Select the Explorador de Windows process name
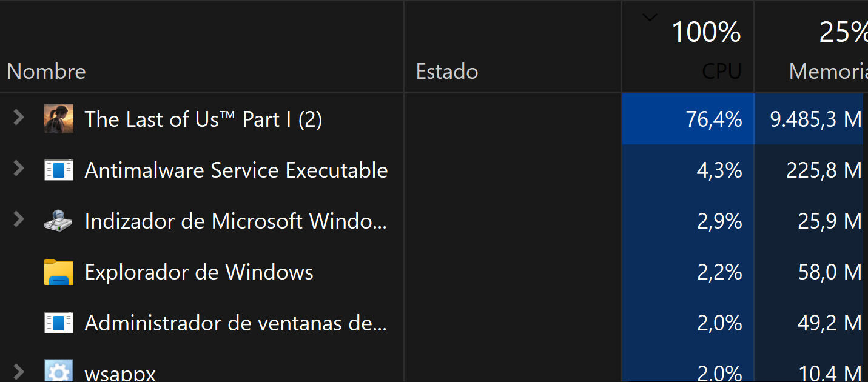This screenshot has height=382, width=868. 199,272
